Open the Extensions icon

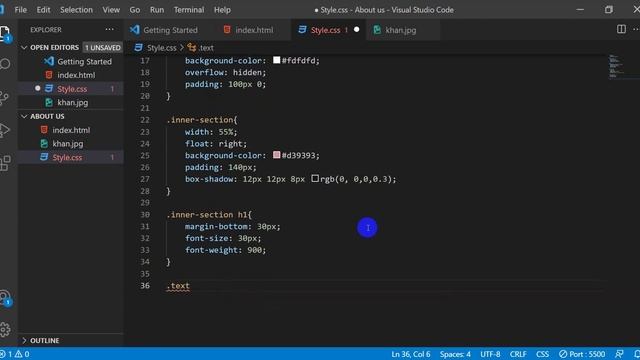click(5, 163)
